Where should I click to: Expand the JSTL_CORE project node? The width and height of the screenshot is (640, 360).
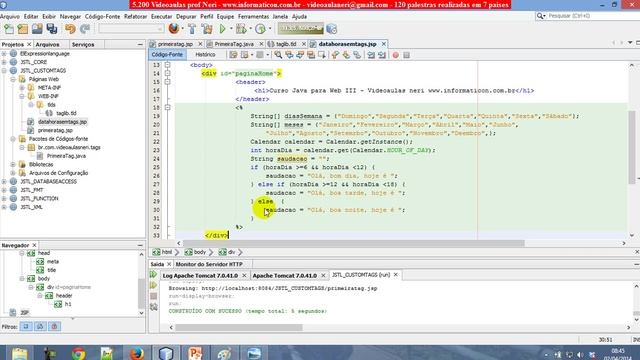click(4, 62)
